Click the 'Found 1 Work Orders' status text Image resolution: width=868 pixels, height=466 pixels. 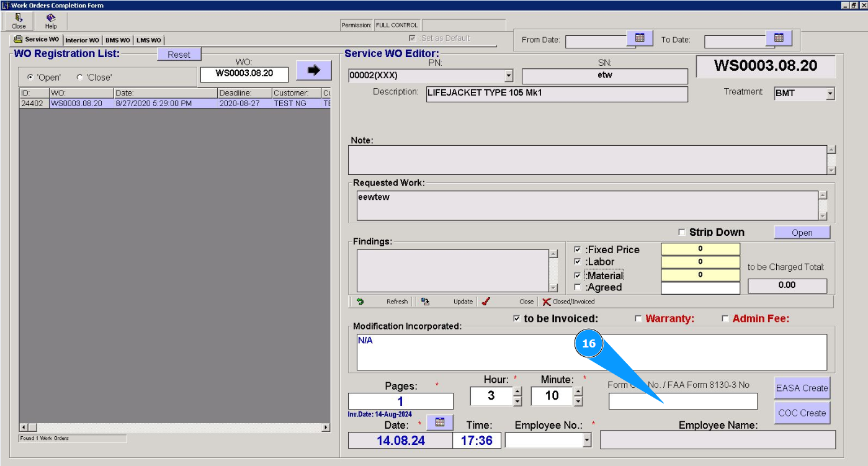(45, 439)
